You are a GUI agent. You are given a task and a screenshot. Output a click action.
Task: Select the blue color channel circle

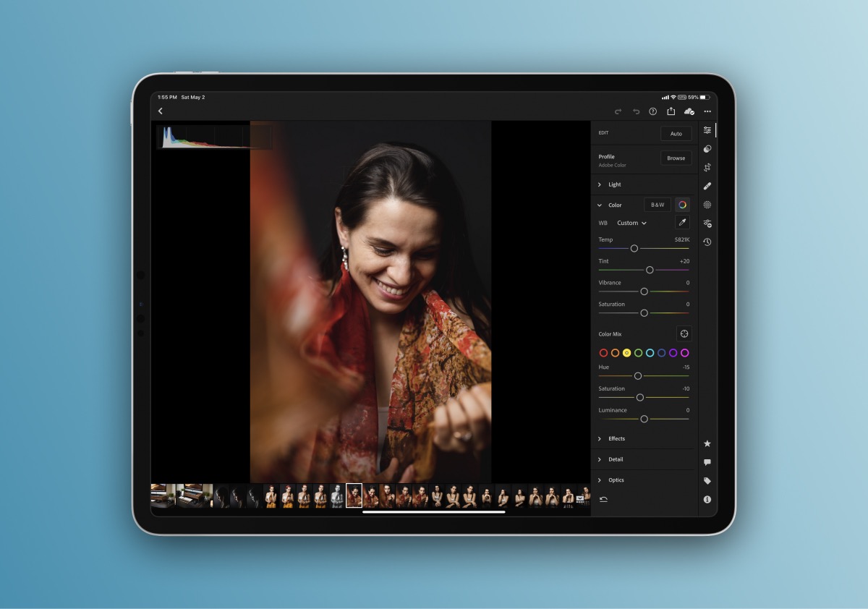[661, 353]
